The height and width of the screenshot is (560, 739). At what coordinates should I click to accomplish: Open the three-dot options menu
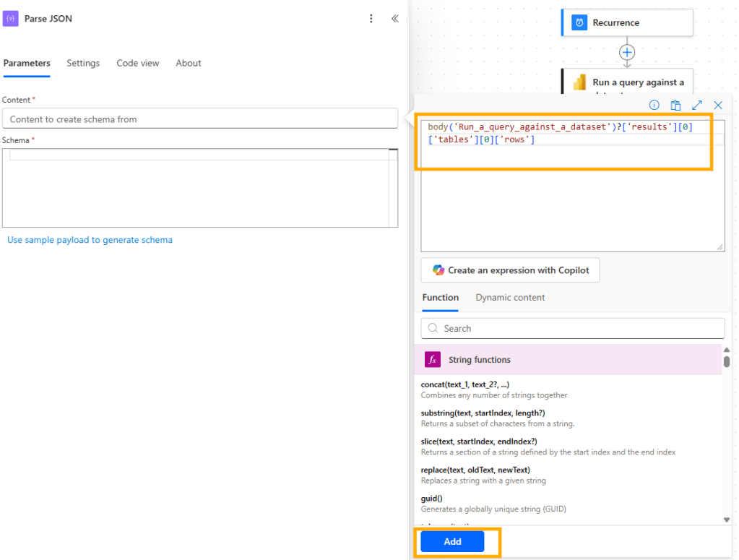[x=371, y=18]
